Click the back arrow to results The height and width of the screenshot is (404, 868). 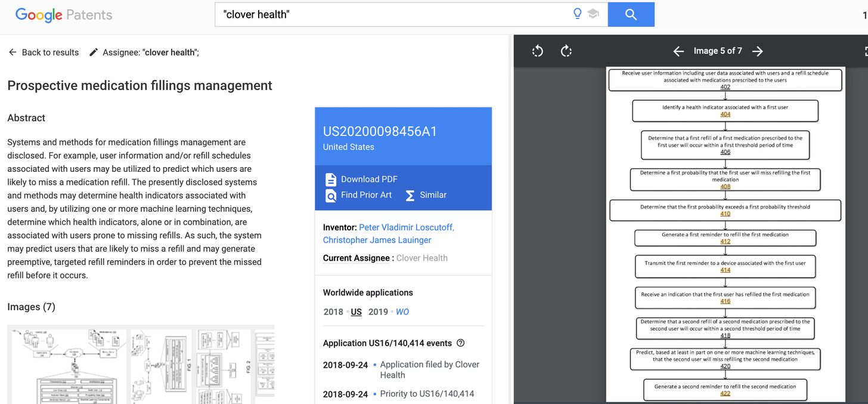[13, 53]
